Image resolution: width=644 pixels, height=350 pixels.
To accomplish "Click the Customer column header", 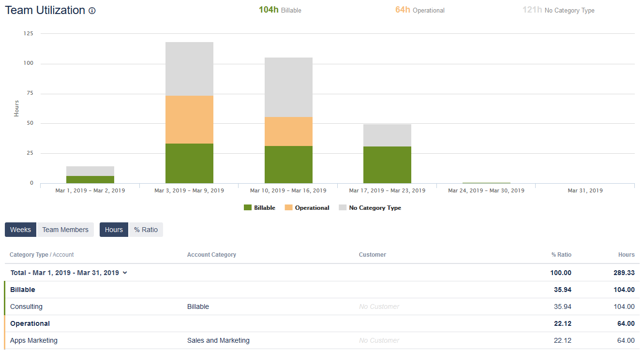I will pos(373,254).
